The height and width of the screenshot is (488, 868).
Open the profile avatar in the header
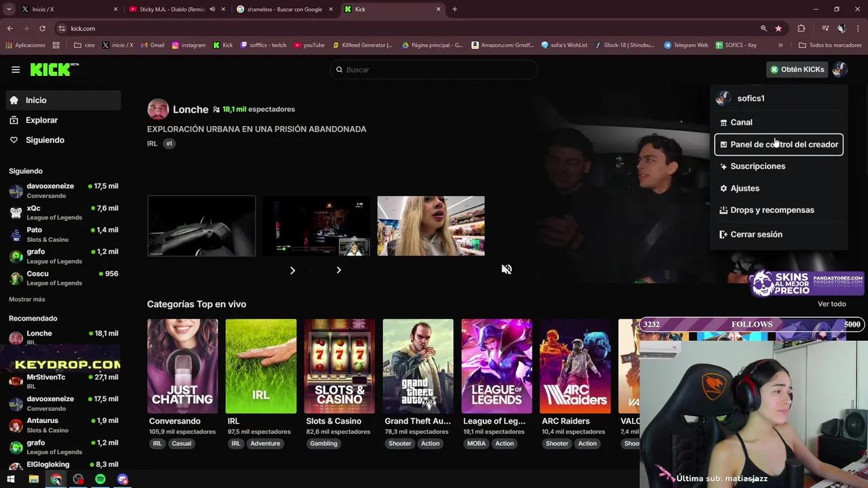pyautogui.click(x=840, y=69)
